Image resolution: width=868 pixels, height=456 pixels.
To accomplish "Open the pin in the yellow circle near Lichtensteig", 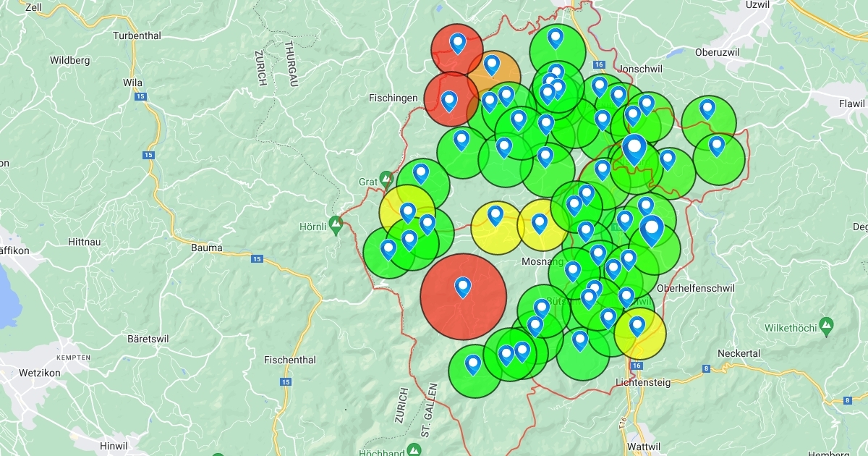I will click(x=637, y=326).
